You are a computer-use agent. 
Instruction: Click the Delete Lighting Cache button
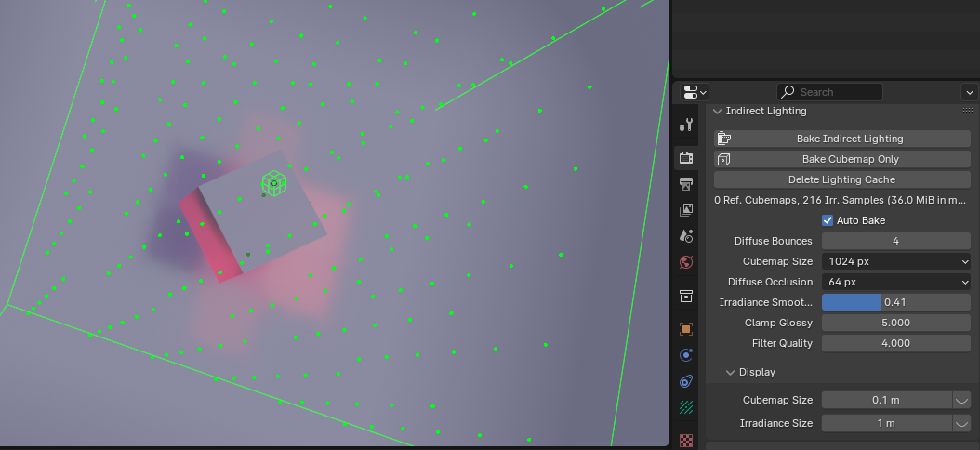click(842, 180)
